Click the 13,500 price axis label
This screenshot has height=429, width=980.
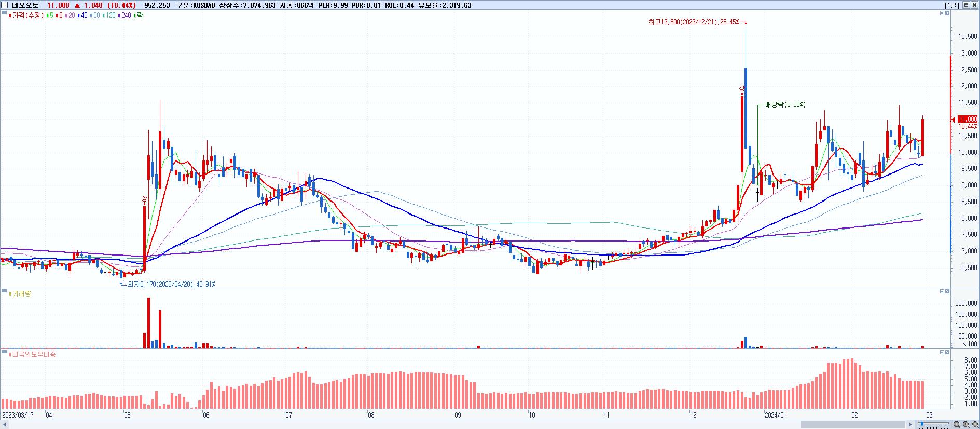point(968,37)
